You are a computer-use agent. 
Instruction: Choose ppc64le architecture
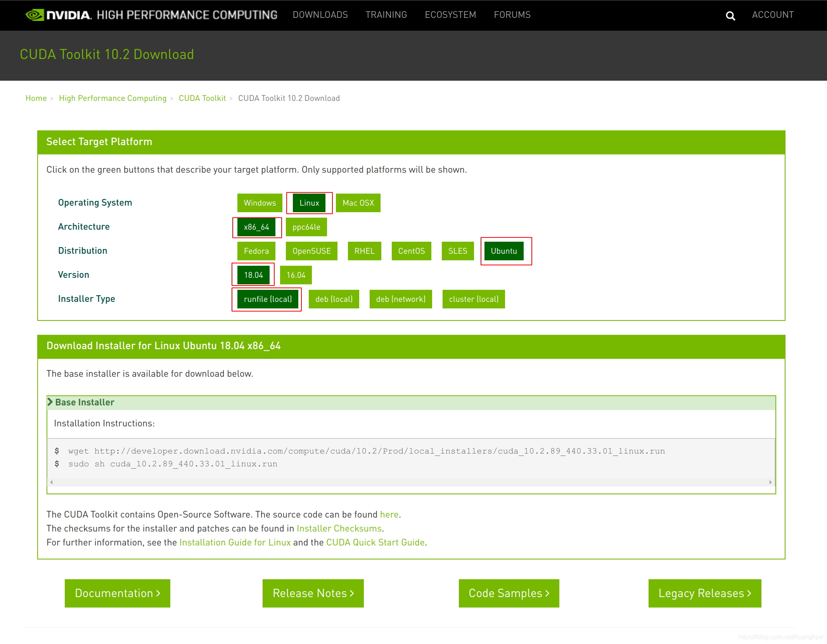click(x=306, y=227)
